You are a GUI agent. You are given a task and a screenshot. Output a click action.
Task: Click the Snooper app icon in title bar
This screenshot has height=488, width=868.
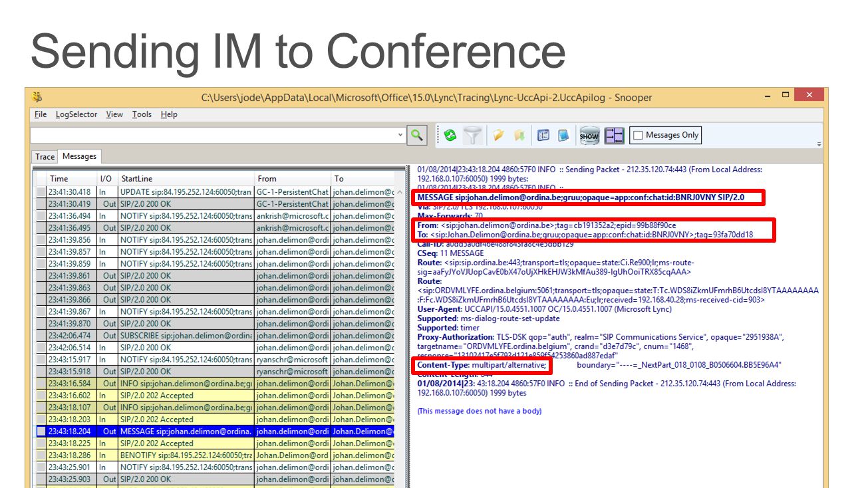[37, 97]
